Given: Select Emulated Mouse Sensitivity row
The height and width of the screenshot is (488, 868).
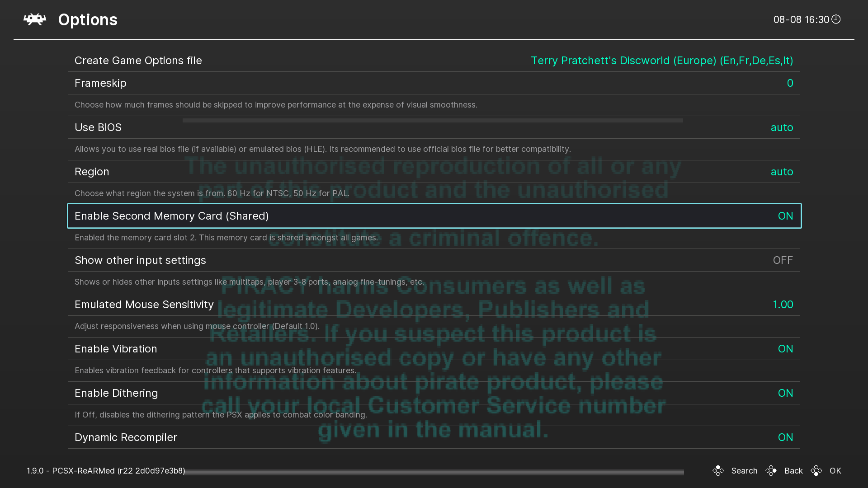Looking at the screenshot, I should click(434, 305).
